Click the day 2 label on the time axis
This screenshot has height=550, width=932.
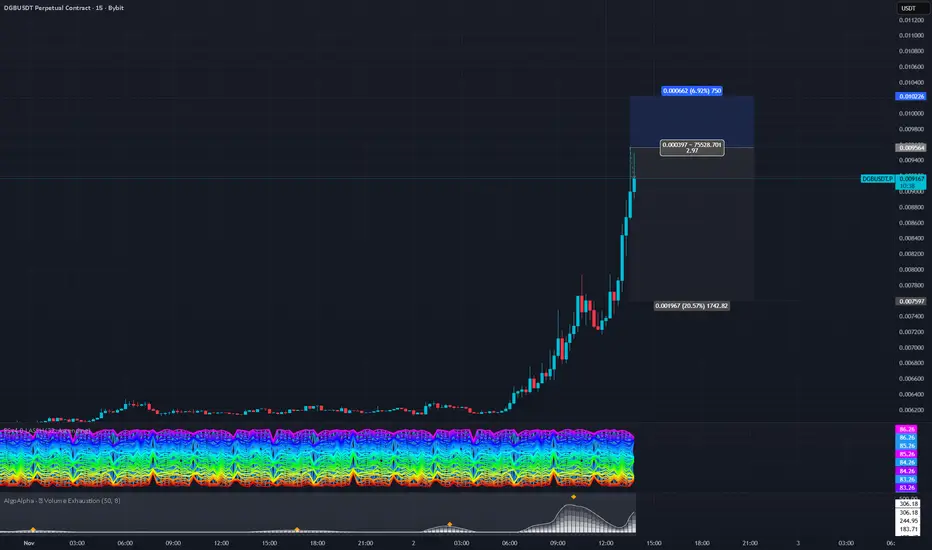[414, 543]
